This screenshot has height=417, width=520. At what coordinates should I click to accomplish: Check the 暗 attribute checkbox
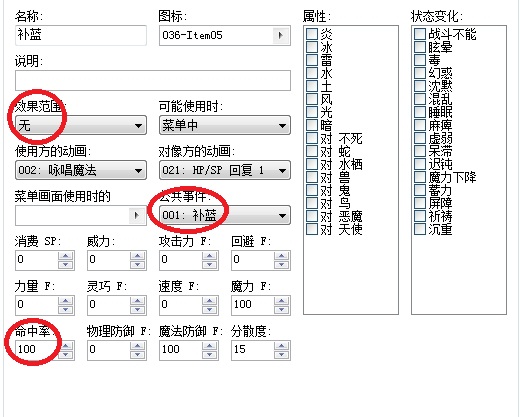[x=312, y=125]
